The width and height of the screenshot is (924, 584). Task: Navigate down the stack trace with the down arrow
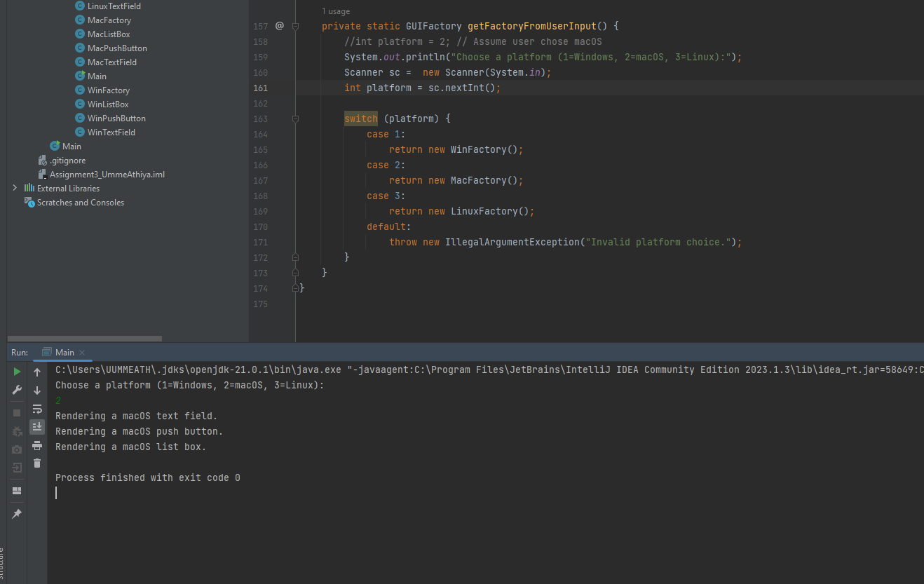37,390
